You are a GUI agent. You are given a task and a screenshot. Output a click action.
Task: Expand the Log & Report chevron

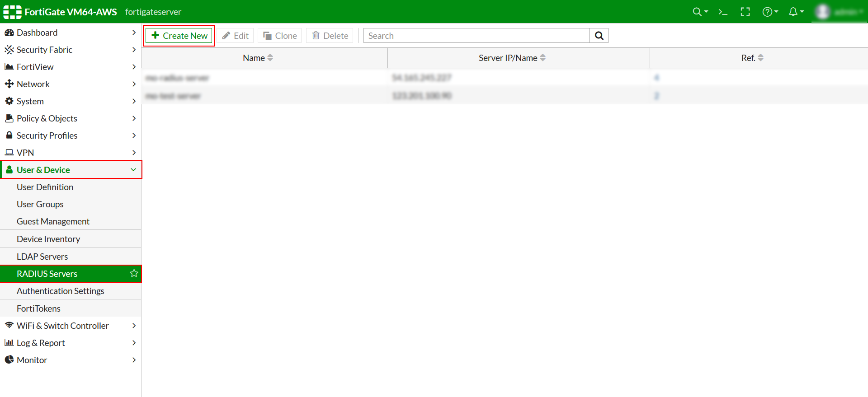coord(134,342)
